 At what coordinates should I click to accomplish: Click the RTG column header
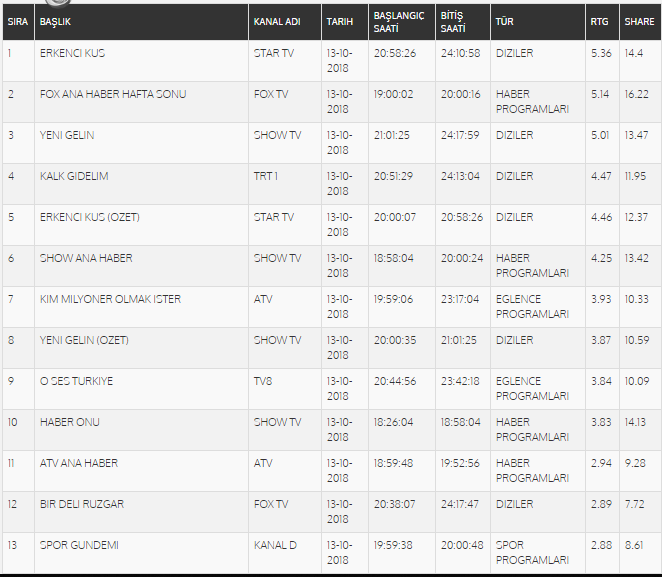[602, 22]
